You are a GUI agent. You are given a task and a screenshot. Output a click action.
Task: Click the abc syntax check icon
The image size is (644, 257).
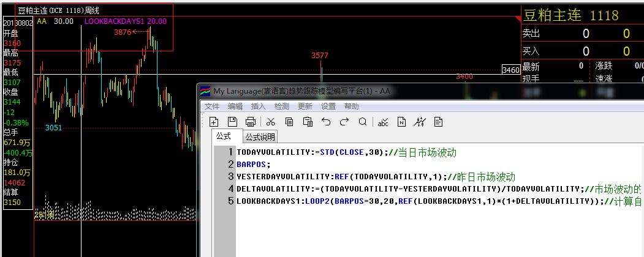[x=383, y=122]
